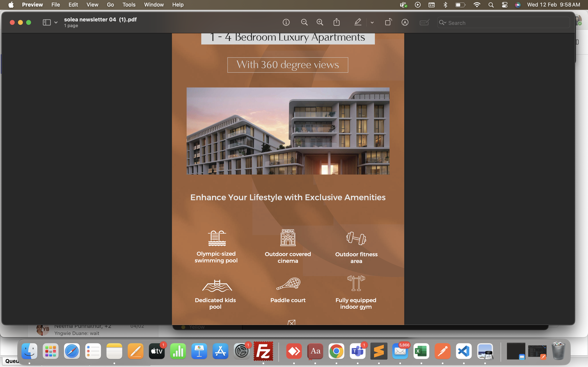Zoom in using magnifier plus icon
Image resolution: width=588 pixels, height=367 pixels.
click(x=320, y=23)
